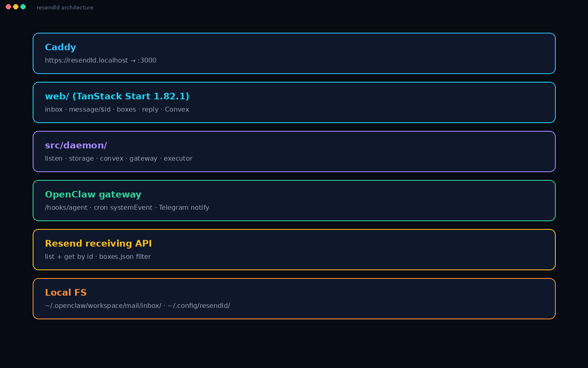Screen dimensions: 588x368
Task: Select the OpenClaw gateway heading
Action: 93,195
